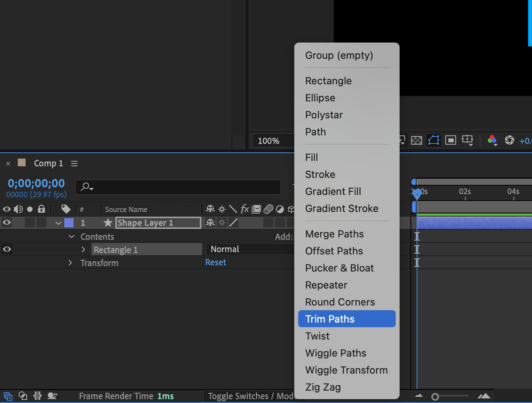
Task: Open grid and guide options
Action: point(468,140)
